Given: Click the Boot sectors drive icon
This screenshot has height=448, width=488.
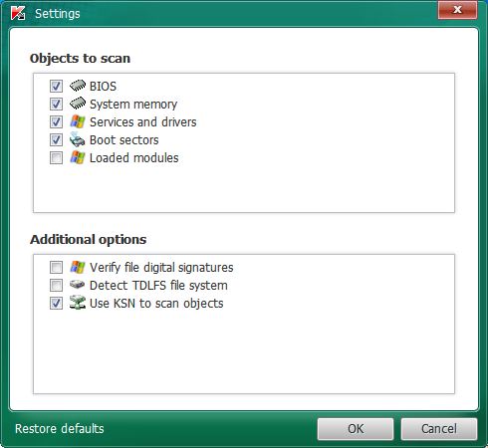Looking at the screenshot, I should 78,139.
